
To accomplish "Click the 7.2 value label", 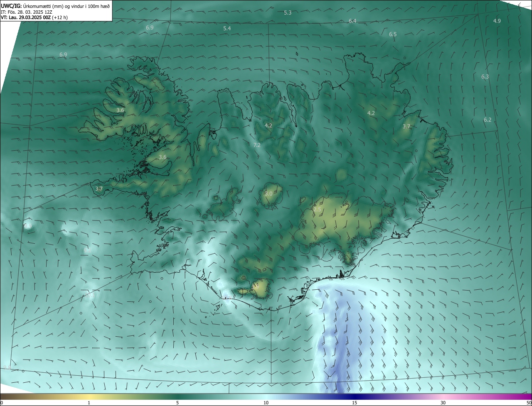I will (x=257, y=145).
